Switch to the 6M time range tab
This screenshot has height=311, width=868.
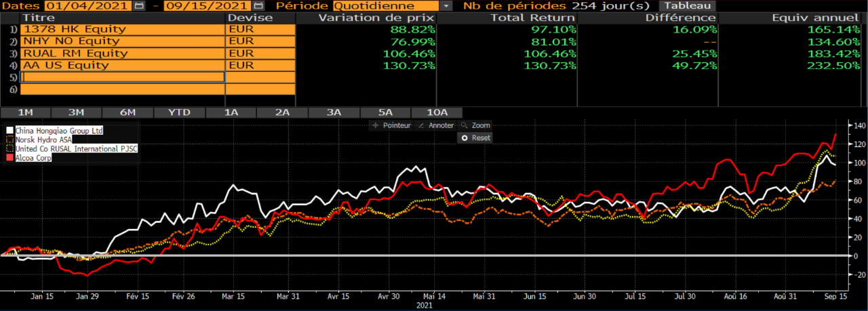click(x=127, y=112)
